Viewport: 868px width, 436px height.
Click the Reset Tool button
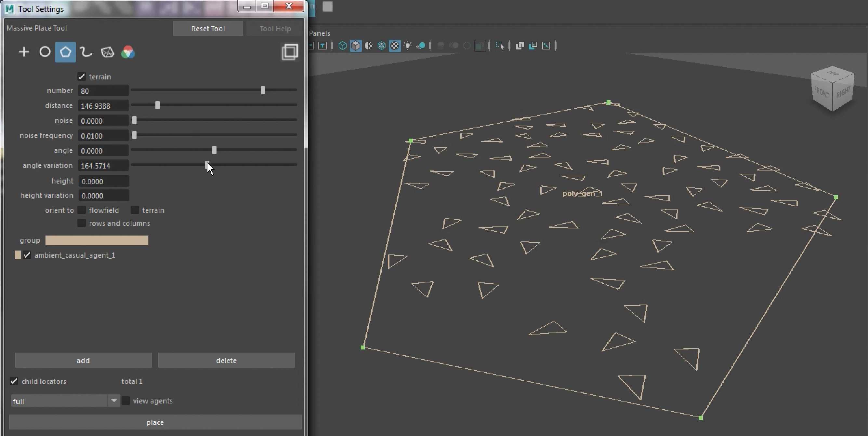(208, 29)
